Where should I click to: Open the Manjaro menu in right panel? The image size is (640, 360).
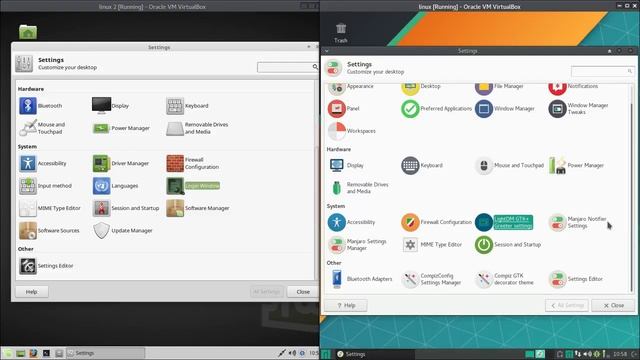coord(326,354)
